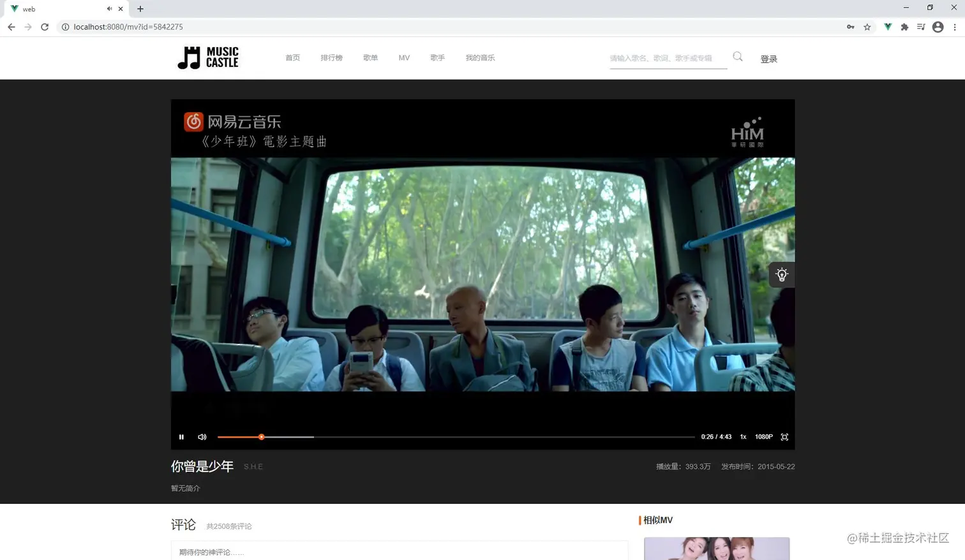Click the browser address bar URL
The width and height of the screenshot is (965, 560).
pos(128,27)
